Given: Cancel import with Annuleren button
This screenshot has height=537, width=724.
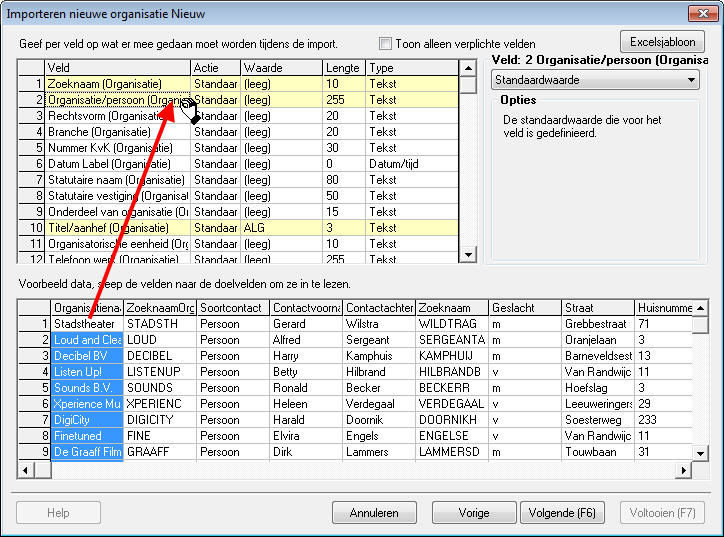Looking at the screenshot, I should point(374,513).
